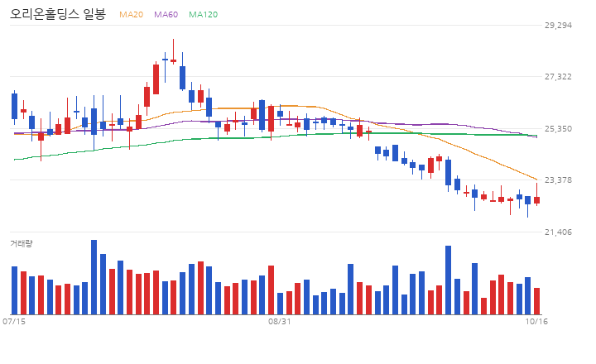Click the chart title 오리온홀딩스 일봉
Image resolution: width=596 pixels, height=364 pixels.
tap(58, 14)
